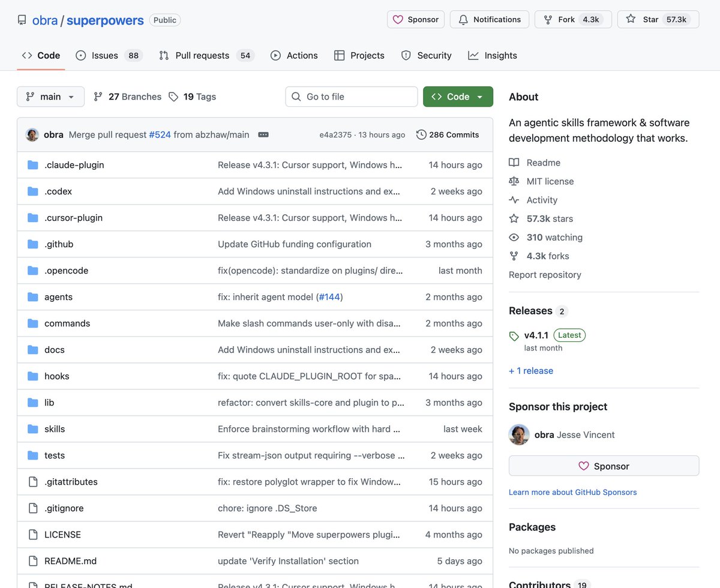Click obra's avatar in Sponsor this project
The height and width of the screenshot is (588, 720).
(519, 434)
